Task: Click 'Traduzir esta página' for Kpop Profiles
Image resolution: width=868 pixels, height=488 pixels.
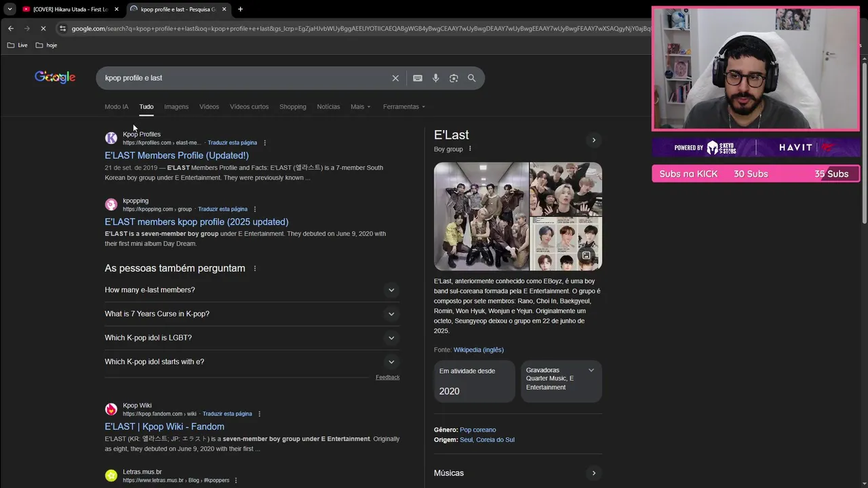Action: click(232, 143)
